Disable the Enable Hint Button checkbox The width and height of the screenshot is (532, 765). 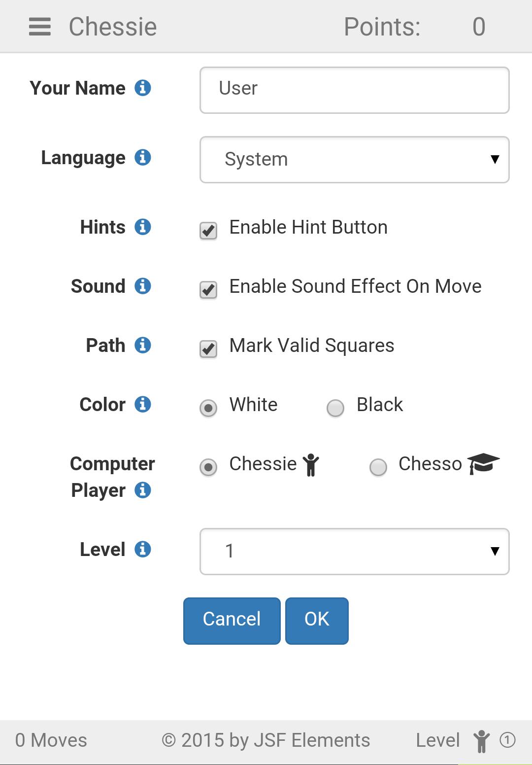click(x=208, y=230)
